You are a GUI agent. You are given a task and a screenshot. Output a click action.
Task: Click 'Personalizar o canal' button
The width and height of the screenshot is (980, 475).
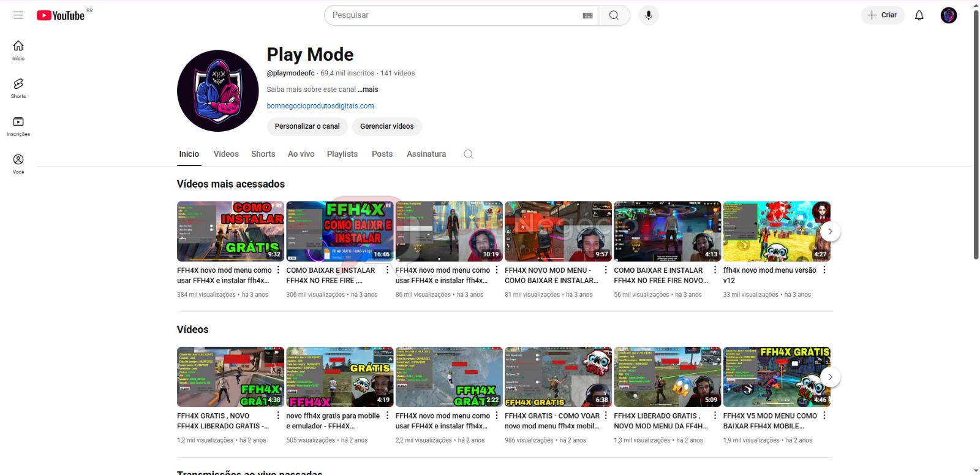point(307,126)
